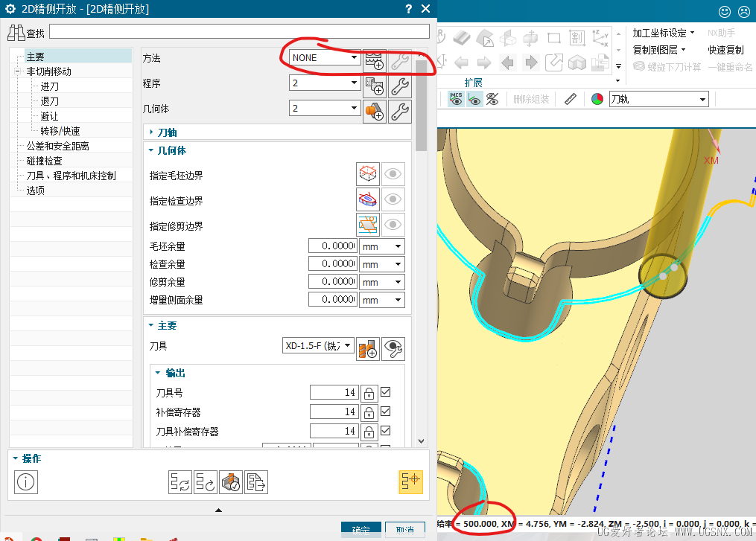The width and height of the screenshot is (756, 541).
Task: Select 碰撞检查 in the navigation tree
Action: coord(45,161)
